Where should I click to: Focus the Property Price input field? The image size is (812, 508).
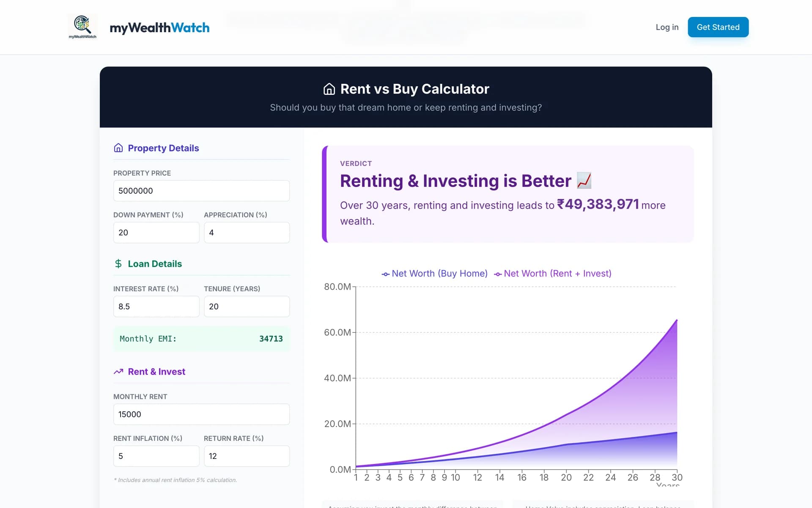click(x=201, y=191)
